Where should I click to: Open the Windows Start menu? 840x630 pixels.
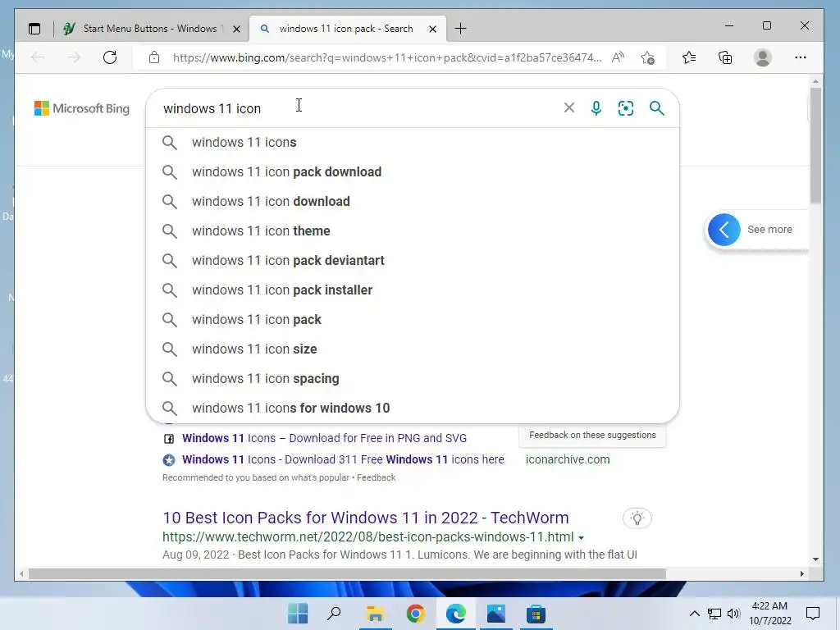(x=297, y=614)
